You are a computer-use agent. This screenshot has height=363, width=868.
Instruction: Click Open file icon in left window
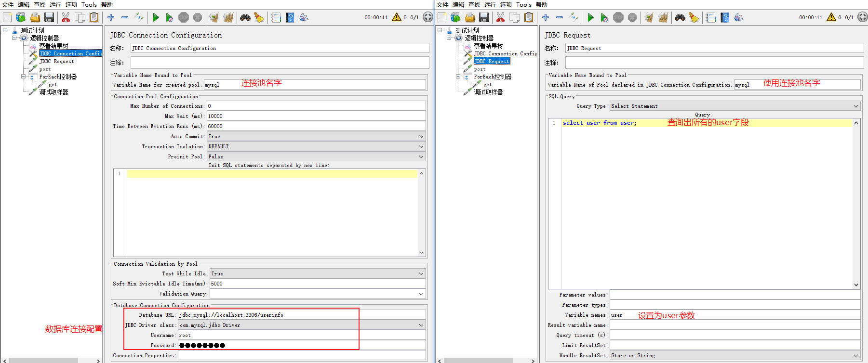click(x=35, y=17)
